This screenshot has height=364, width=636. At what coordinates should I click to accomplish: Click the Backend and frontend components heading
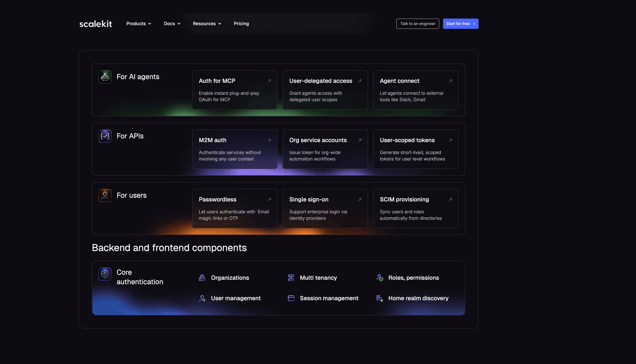169,248
